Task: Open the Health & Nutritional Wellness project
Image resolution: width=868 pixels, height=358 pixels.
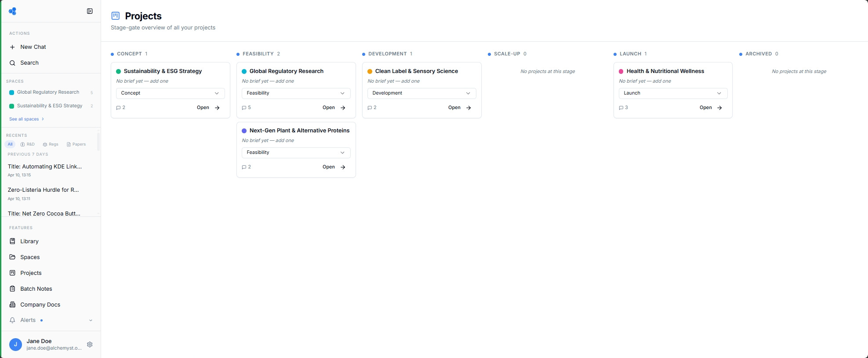Action: [711, 108]
